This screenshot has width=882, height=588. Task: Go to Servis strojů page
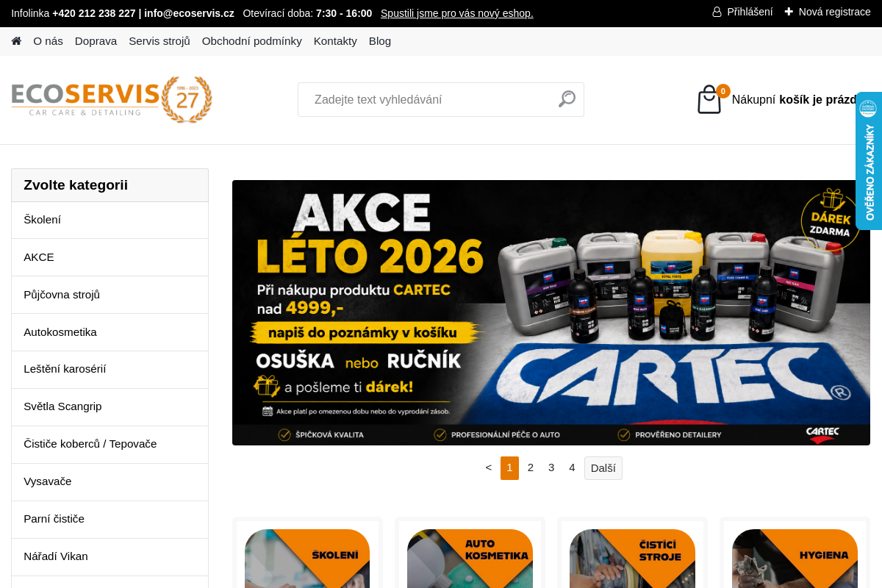(159, 41)
